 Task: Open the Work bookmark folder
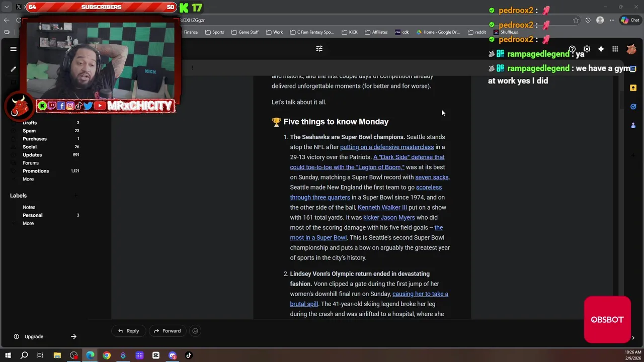pos(274,32)
